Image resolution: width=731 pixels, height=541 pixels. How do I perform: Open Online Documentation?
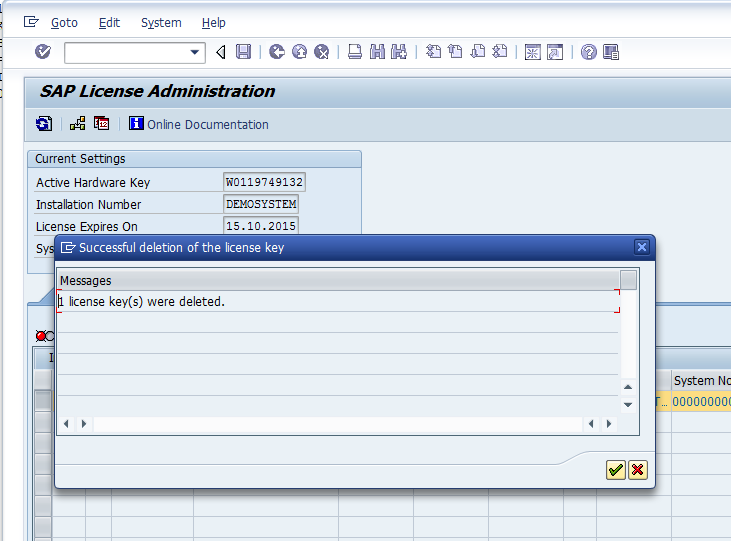[x=199, y=124]
